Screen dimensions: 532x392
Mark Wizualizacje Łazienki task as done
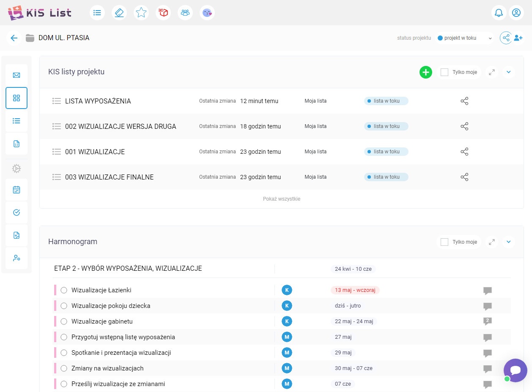pyautogui.click(x=64, y=290)
